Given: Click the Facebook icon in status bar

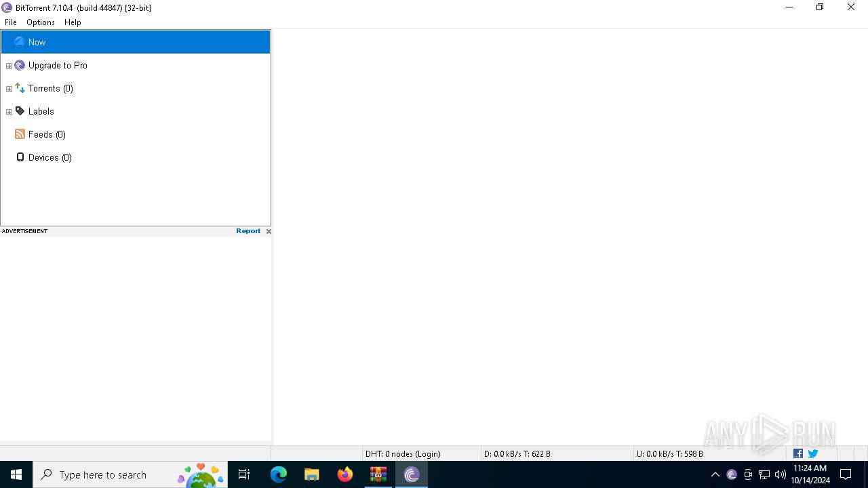Looking at the screenshot, I should (798, 453).
